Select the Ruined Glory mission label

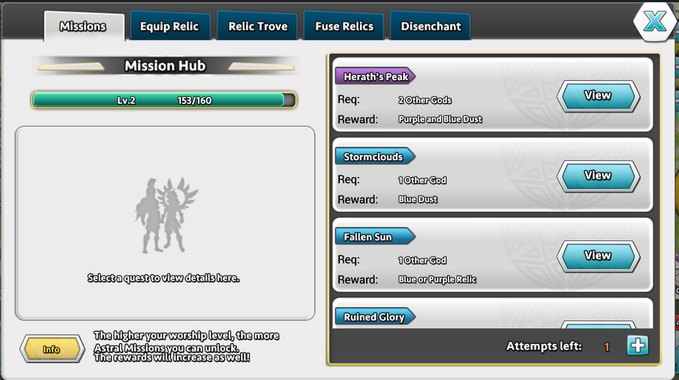pos(375,317)
